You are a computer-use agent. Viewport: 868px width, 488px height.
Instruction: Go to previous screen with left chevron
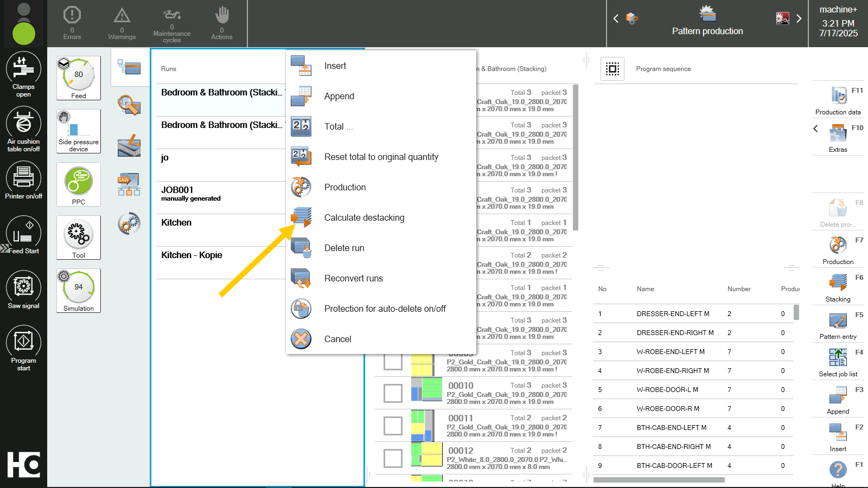coord(616,18)
